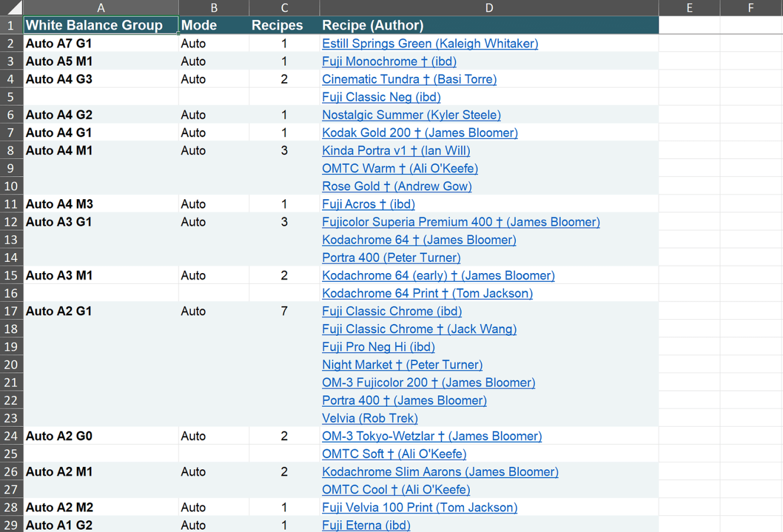Open Fuji Acros † (ibd) link

point(369,204)
